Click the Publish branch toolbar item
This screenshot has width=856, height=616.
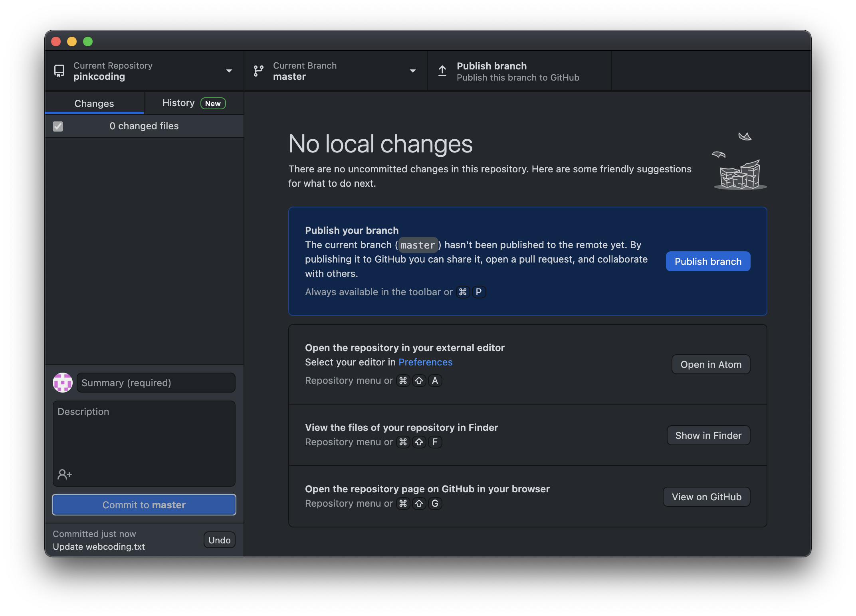coord(519,71)
